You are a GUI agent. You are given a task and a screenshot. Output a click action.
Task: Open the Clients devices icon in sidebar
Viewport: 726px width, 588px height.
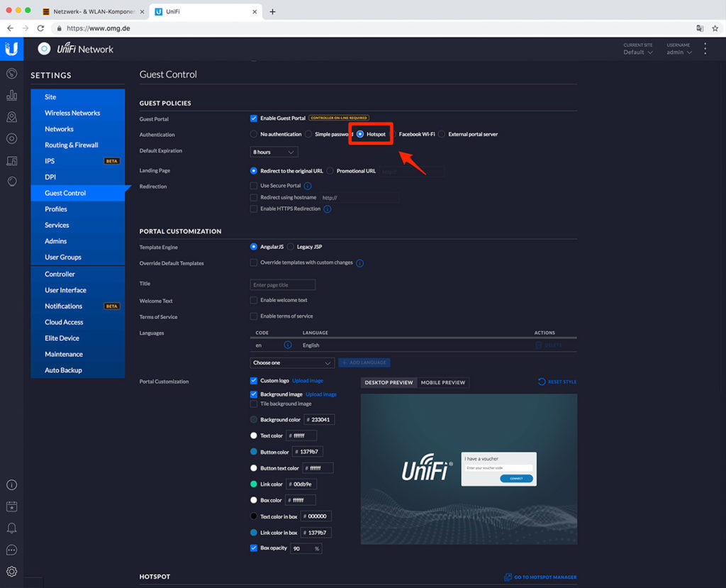11,160
